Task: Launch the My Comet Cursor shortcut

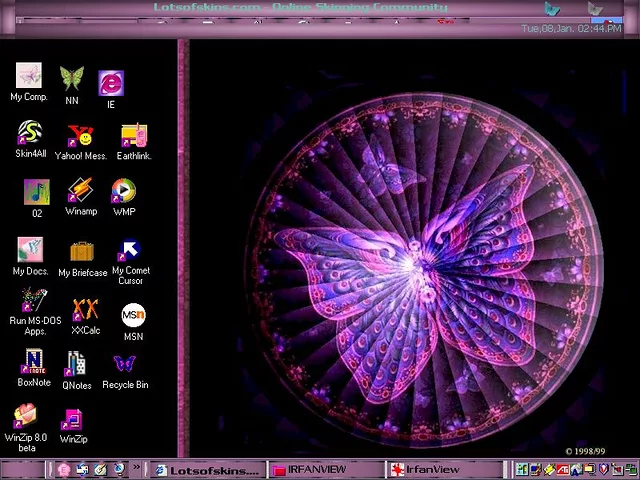Action: coord(130,250)
